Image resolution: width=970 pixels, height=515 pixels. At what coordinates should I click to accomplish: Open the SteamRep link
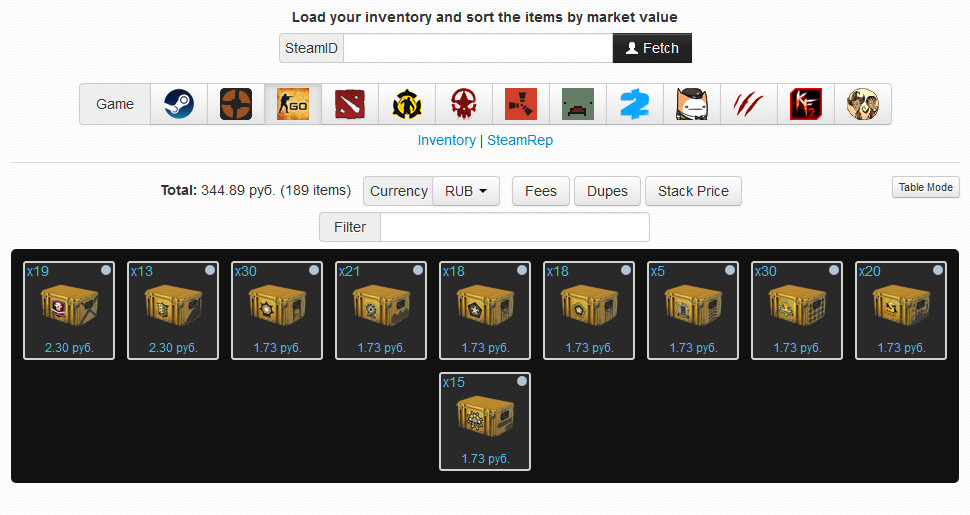tap(520, 141)
